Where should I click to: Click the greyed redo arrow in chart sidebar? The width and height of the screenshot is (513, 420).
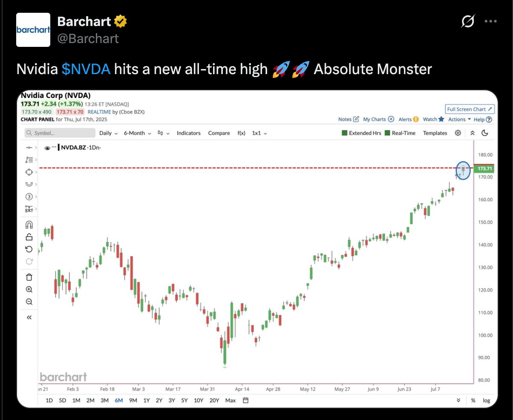(29, 262)
